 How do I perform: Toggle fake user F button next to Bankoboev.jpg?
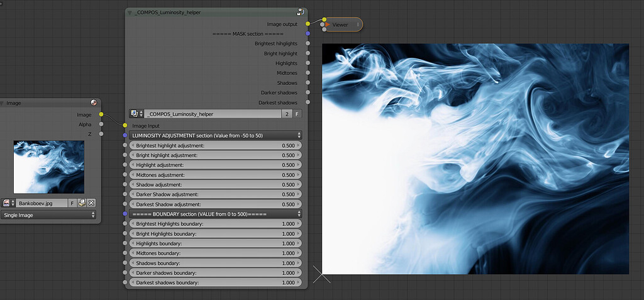pyautogui.click(x=72, y=203)
